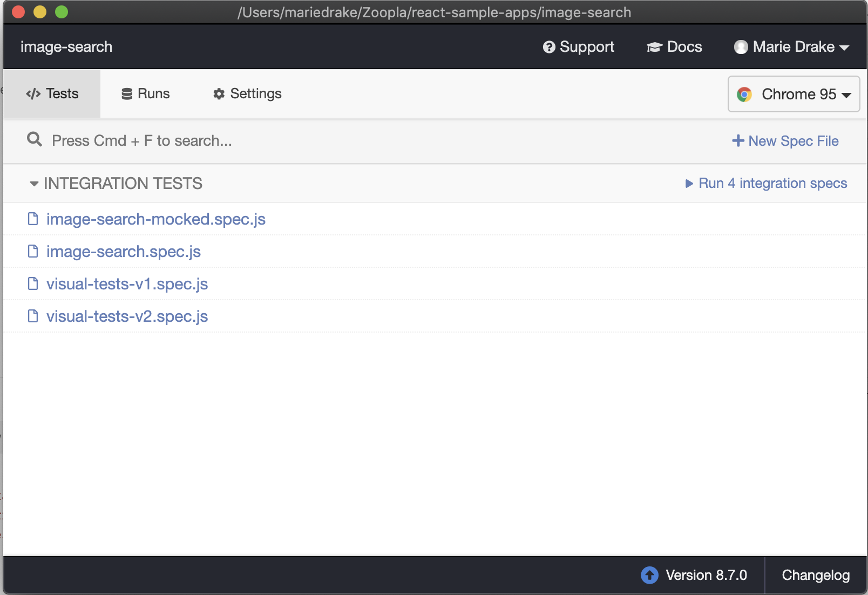Click the Version 8.7.0 update button
The image size is (868, 595).
tap(694, 575)
